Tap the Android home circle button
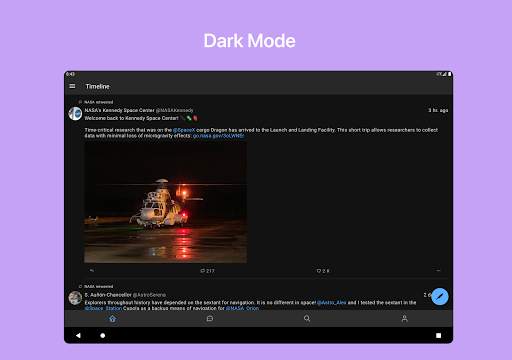This screenshot has height=360, width=512. [x=103, y=335]
